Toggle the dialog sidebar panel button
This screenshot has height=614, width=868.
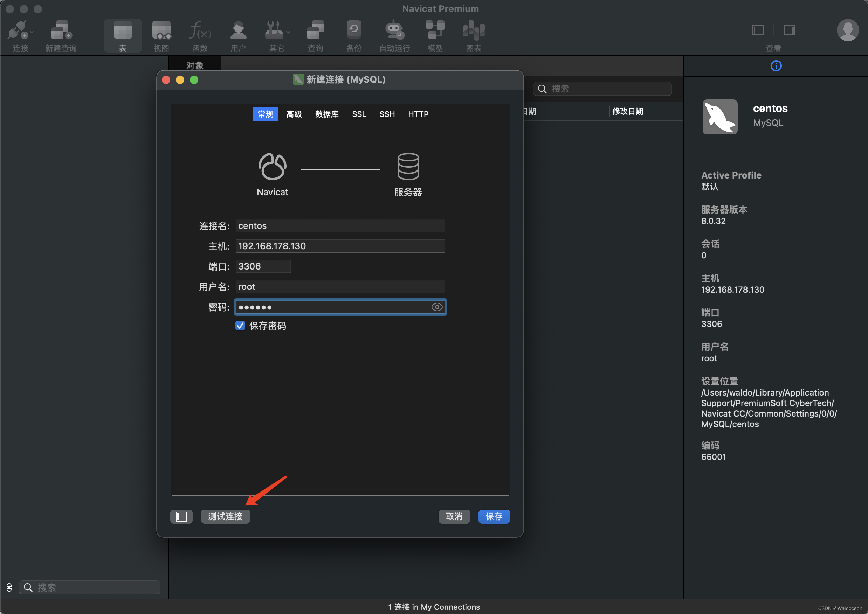coord(181,516)
